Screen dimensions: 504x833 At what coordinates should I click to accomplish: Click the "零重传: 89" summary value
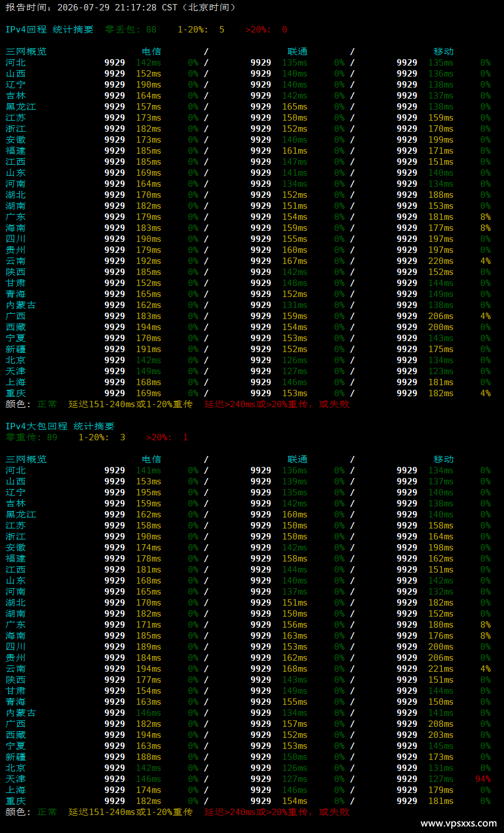click(31, 437)
